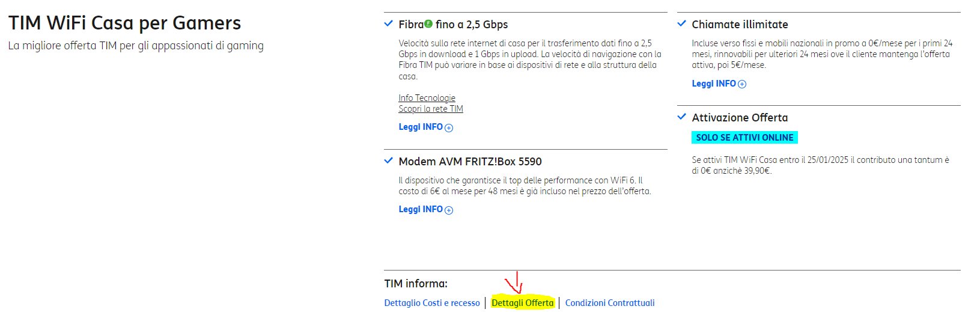Viewport: 980px width, 312px height.
Task: Click the red arrow above Dettagli Offerta
Action: point(514,284)
